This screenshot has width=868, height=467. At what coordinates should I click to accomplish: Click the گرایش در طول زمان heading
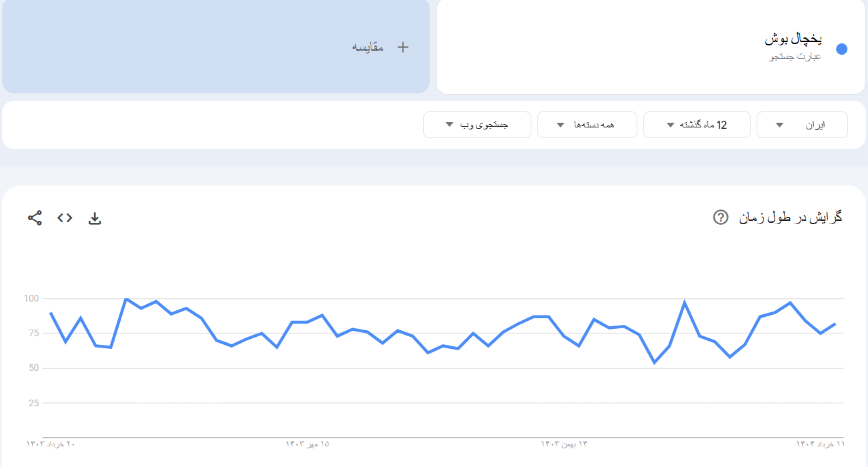(791, 217)
